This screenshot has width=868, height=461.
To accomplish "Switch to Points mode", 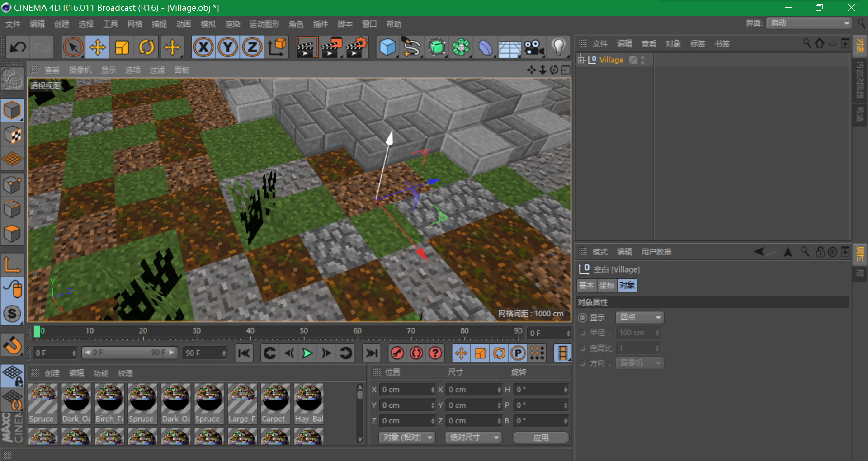I will point(12,184).
